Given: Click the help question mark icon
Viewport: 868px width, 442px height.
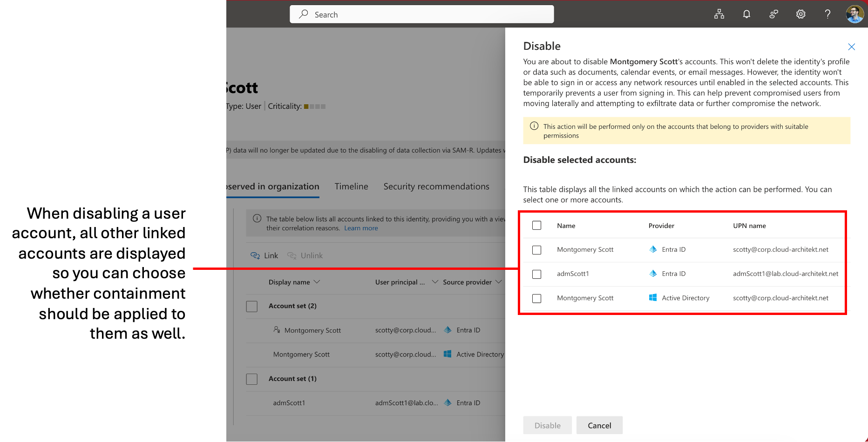Looking at the screenshot, I should point(827,14).
